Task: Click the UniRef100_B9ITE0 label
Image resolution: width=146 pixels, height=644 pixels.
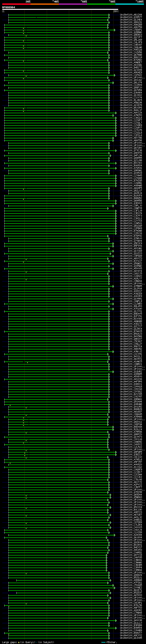Action: tap(131, 163)
